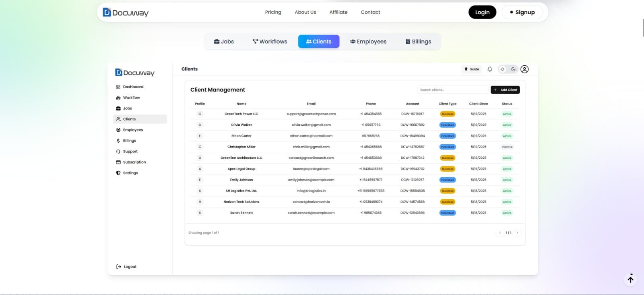Viewport: 644px width, 295px height.
Task: Click the Individual badge for Olivia Walker
Action: click(448, 125)
